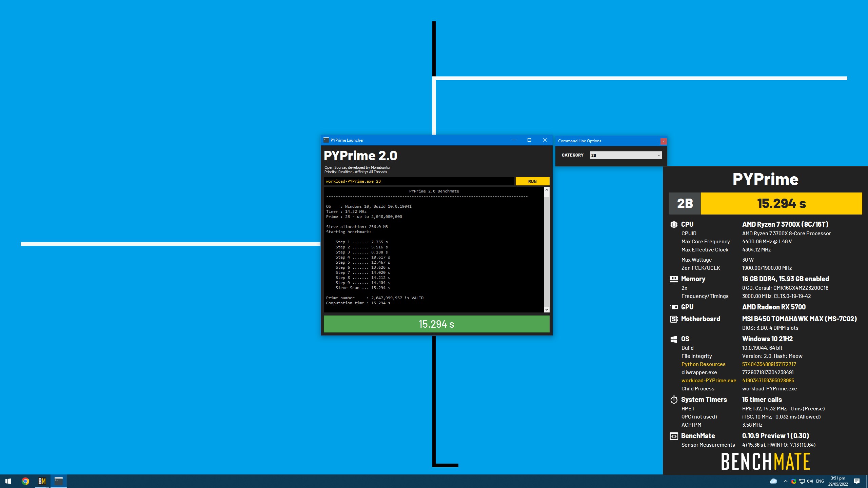Click the PYPrime 2.0 heading
Viewport: 868px width, 488px height.
pos(360,156)
